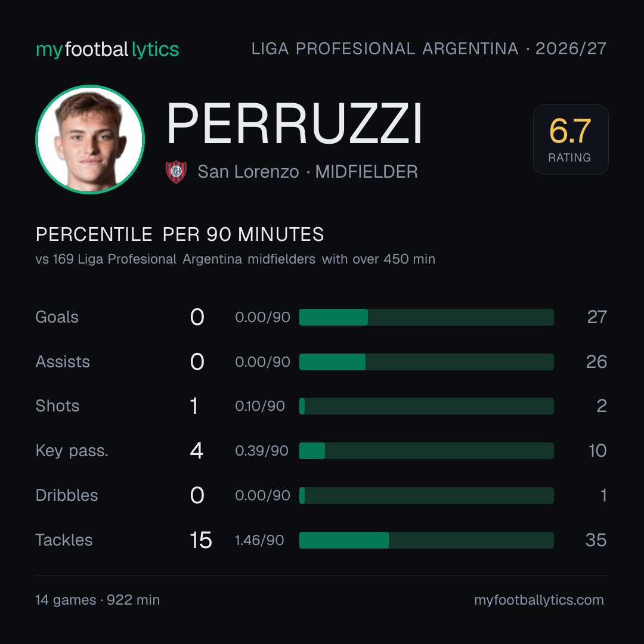
Task: Select the Tackles percentile value 35
Action: pyautogui.click(x=596, y=540)
